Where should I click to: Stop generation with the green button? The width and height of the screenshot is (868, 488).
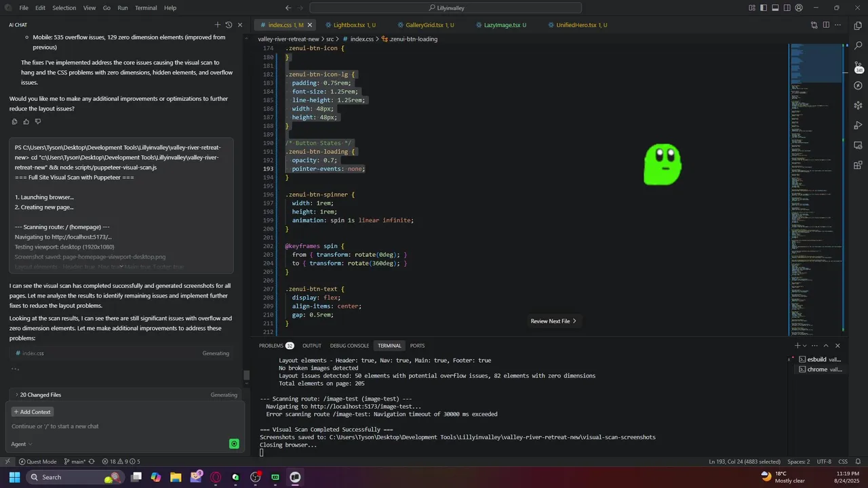(x=234, y=444)
